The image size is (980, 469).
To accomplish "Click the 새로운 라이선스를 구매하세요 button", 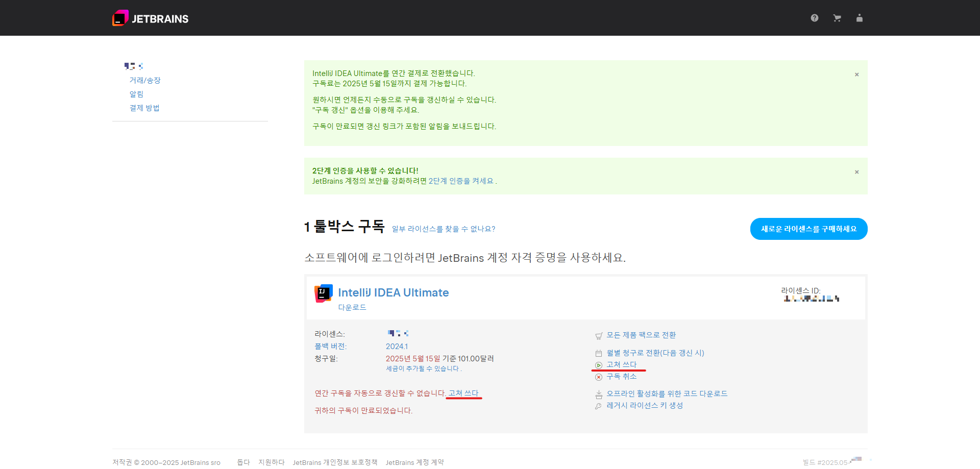I will click(x=808, y=229).
